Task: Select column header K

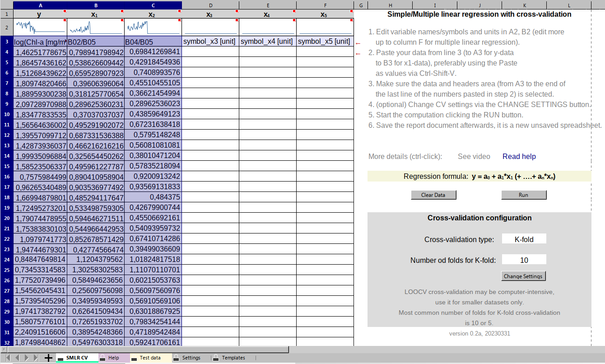Action: point(524,5)
